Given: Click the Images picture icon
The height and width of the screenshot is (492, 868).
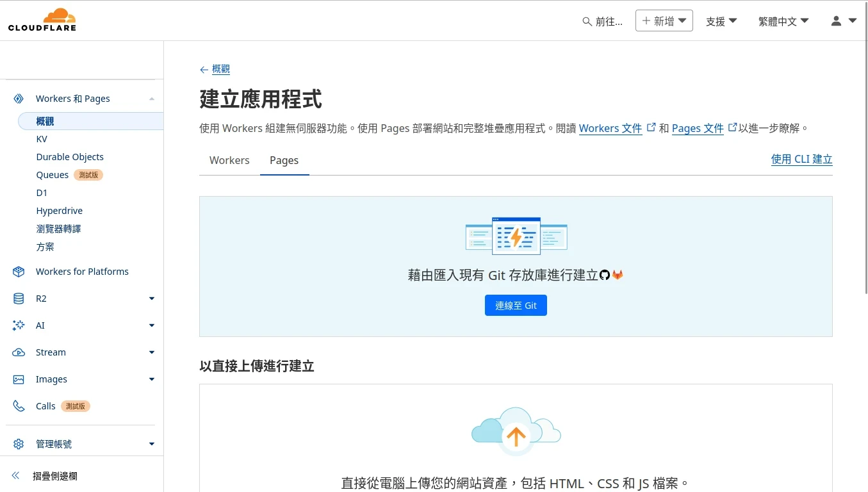Looking at the screenshot, I should pyautogui.click(x=19, y=379).
